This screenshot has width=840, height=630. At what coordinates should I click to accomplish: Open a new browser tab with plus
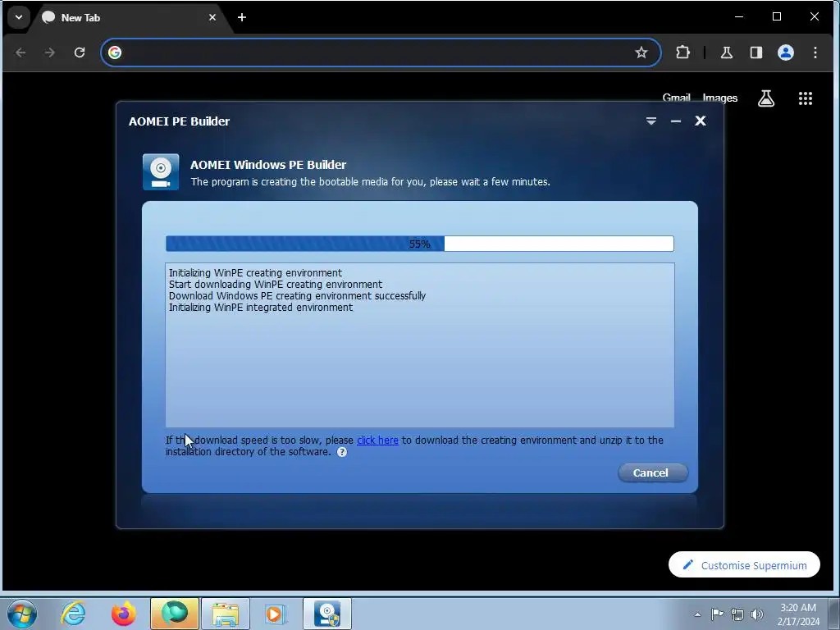242,18
